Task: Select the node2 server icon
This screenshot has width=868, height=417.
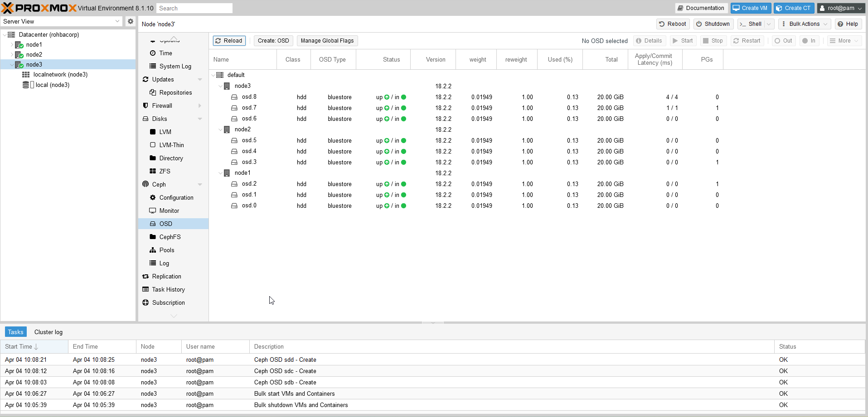Action: tap(19, 55)
